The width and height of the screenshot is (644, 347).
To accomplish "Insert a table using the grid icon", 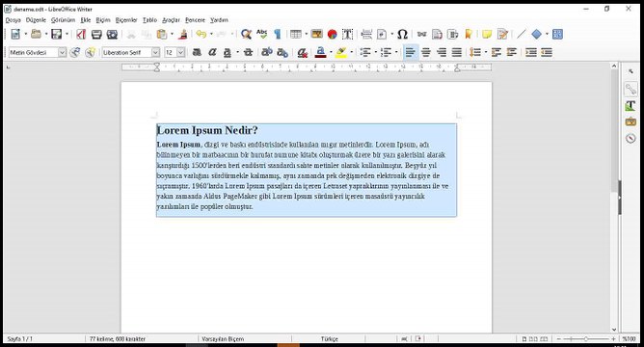I will click(296, 34).
